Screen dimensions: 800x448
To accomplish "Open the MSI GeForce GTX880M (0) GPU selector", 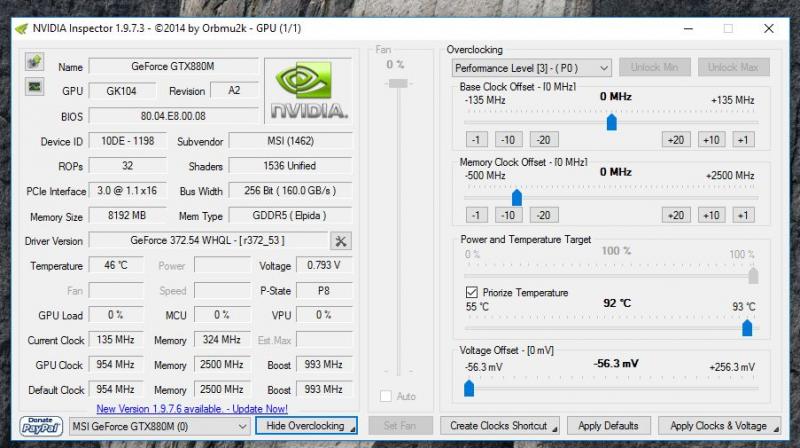I will click(159, 426).
